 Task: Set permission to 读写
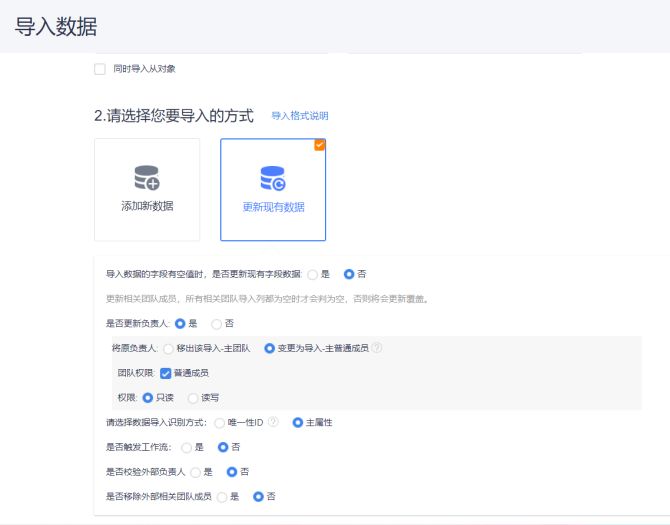point(193,398)
